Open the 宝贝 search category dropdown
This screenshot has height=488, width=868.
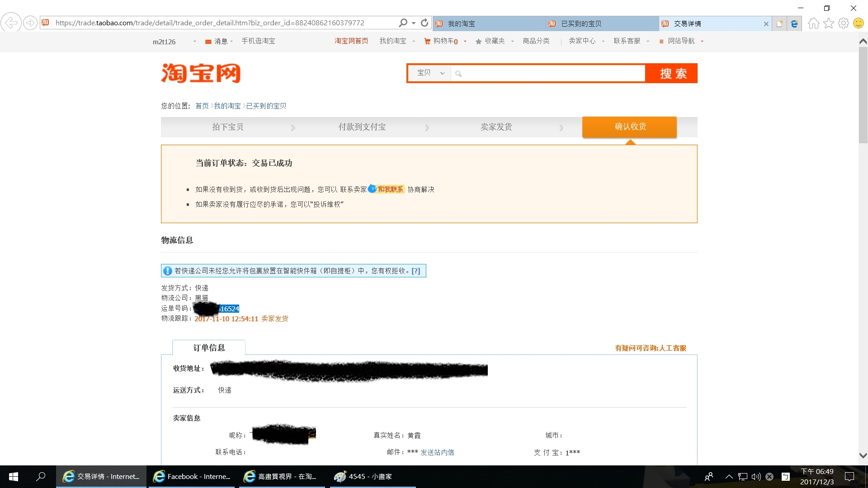pos(429,73)
